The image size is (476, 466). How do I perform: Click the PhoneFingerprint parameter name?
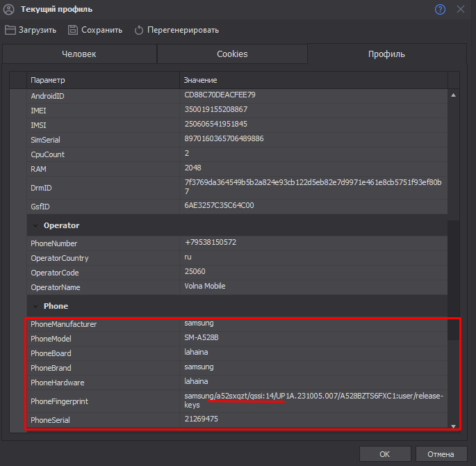pos(60,401)
